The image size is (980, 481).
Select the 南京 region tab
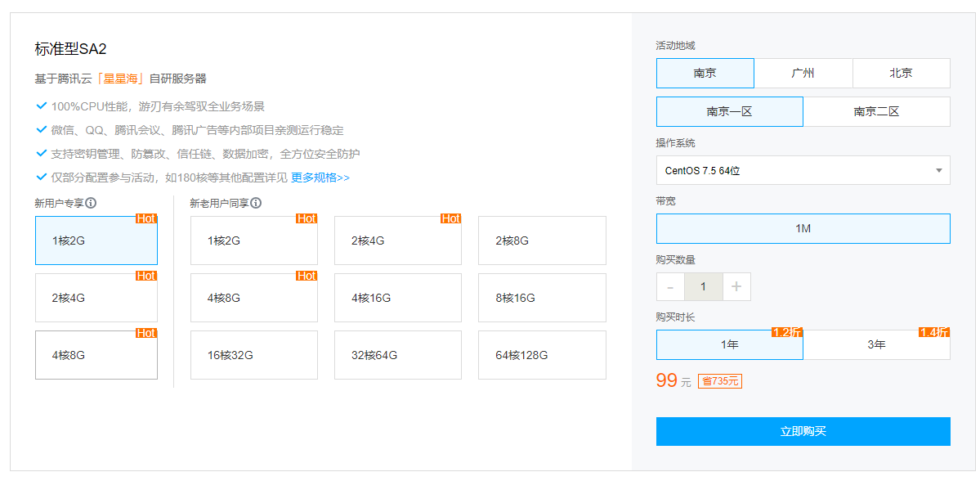705,73
